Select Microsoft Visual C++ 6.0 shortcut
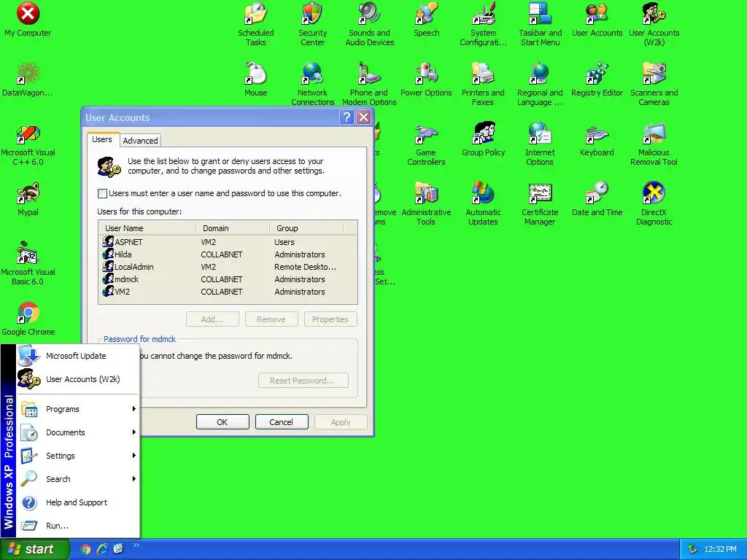The height and width of the screenshot is (560, 747). click(x=28, y=144)
